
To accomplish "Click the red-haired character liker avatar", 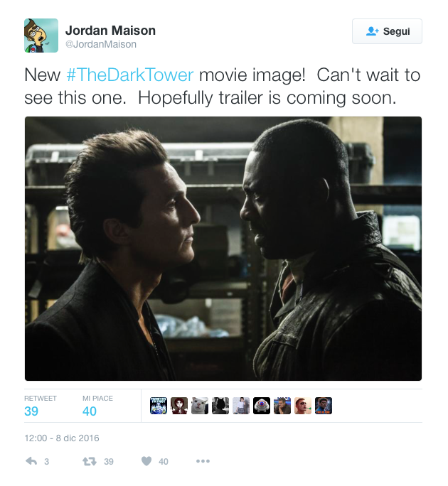I will point(179,406).
